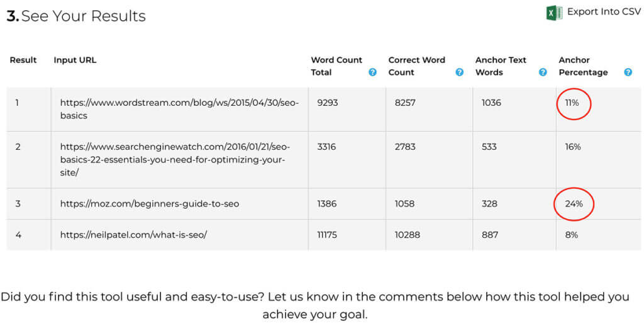644x328 pixels.
Task: Select the wordstream.com seo-basics URL
Action: pyautogui.click(x=179, y=110)
